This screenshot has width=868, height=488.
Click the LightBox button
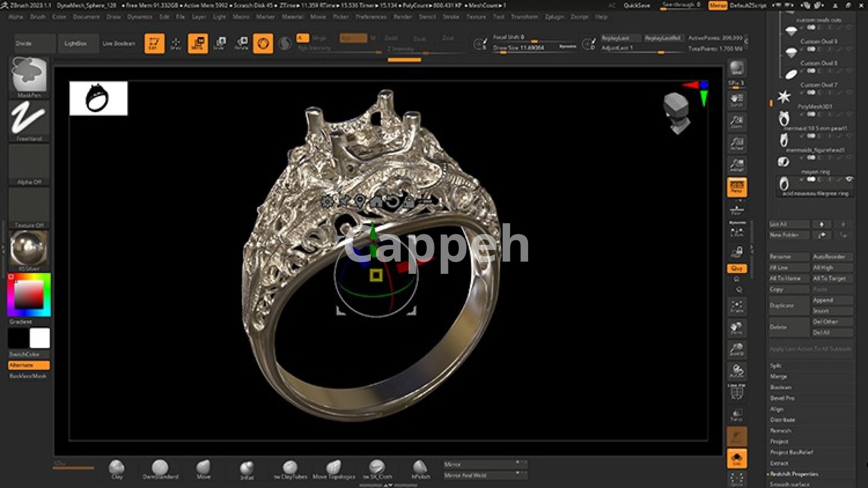(x=75, y=43)
